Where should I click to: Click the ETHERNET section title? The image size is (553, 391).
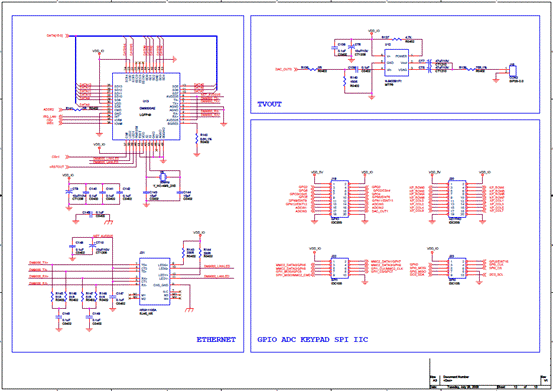pos(216,340)
